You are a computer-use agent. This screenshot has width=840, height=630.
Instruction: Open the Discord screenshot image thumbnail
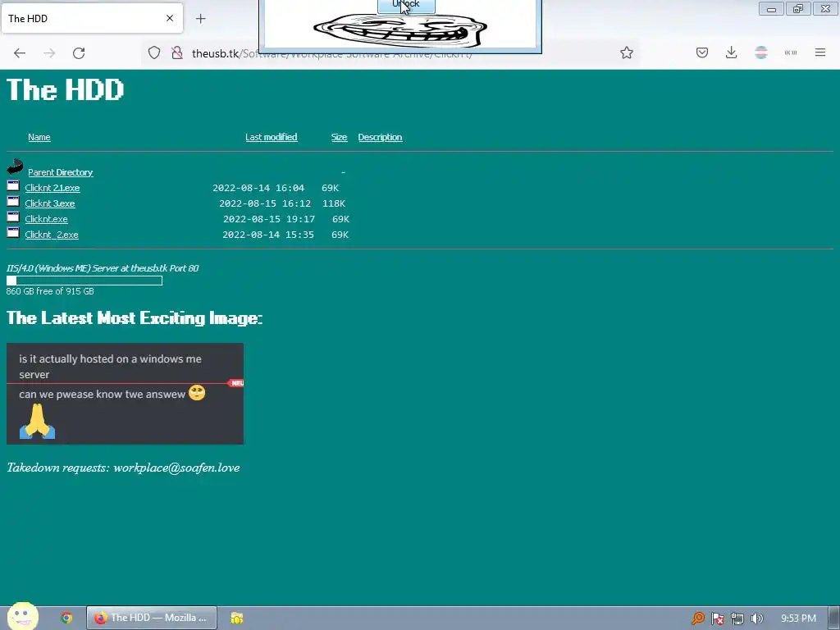click(125, 394)
